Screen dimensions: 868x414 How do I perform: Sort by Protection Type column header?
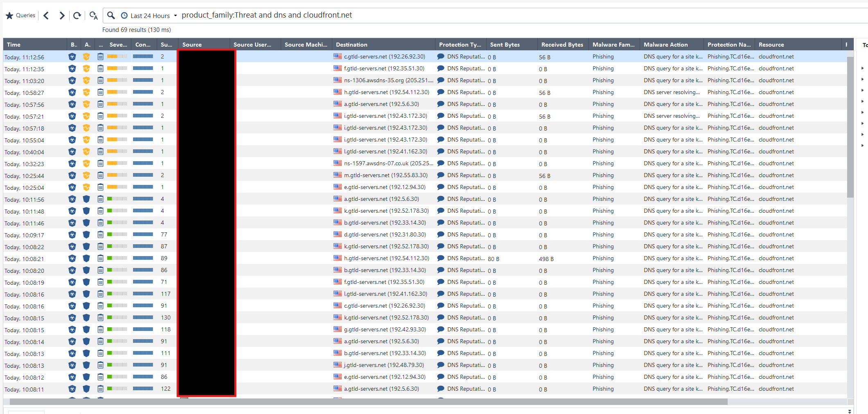[x=460, y=45]
